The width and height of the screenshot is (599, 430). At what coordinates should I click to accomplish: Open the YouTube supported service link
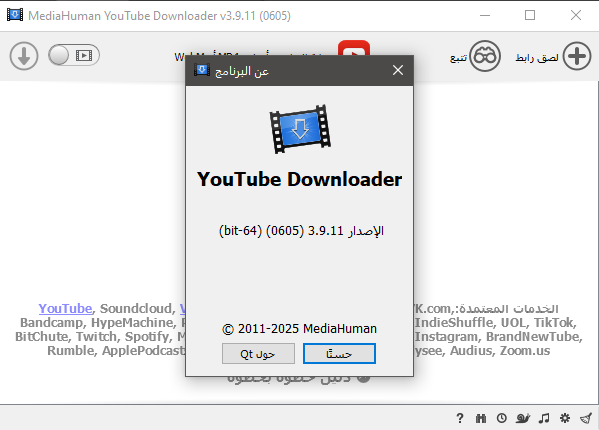[65, 308]
